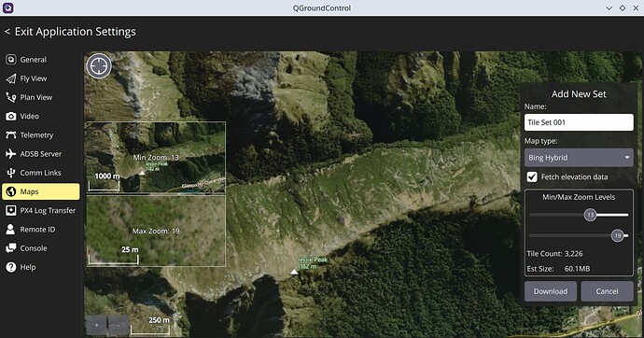Open the Video settings page
Image resolution: width=644 pixels, height=338 pixels.
pos(41,116)
